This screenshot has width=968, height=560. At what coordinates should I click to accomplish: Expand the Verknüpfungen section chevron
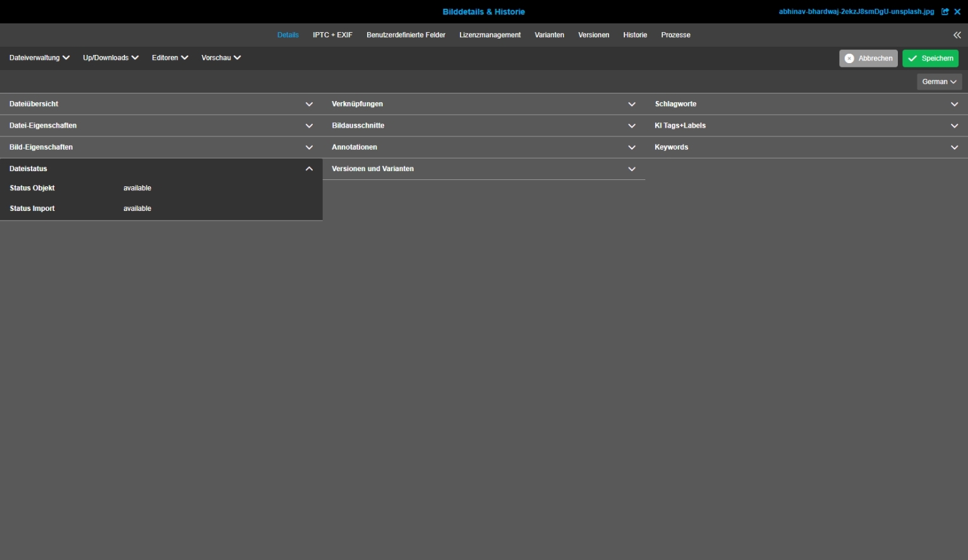(631, 104)
